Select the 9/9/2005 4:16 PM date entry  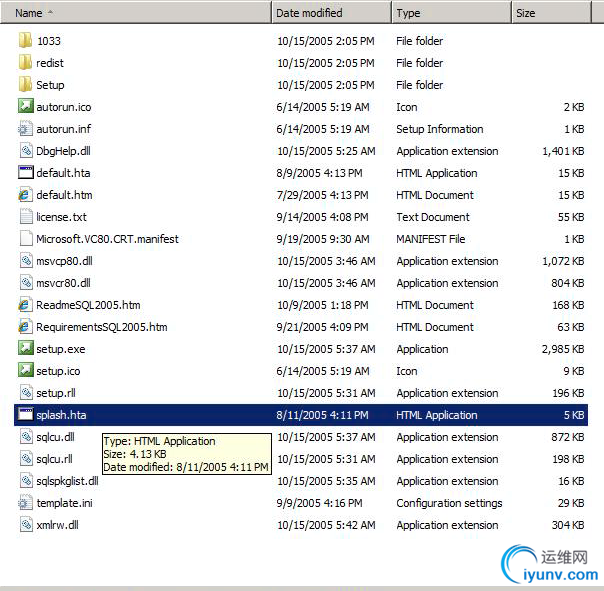tap(319, 503)
